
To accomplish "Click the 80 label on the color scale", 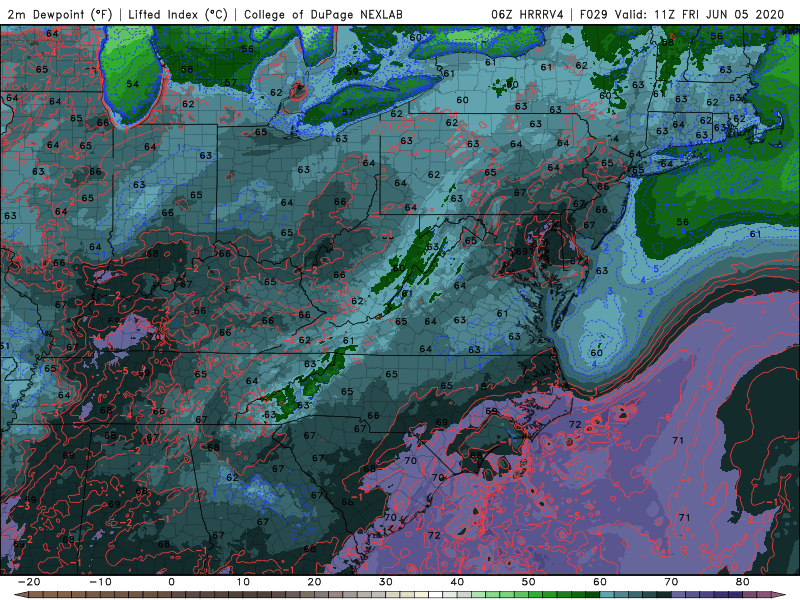I will pyautogui.click(x=743, y=582).
